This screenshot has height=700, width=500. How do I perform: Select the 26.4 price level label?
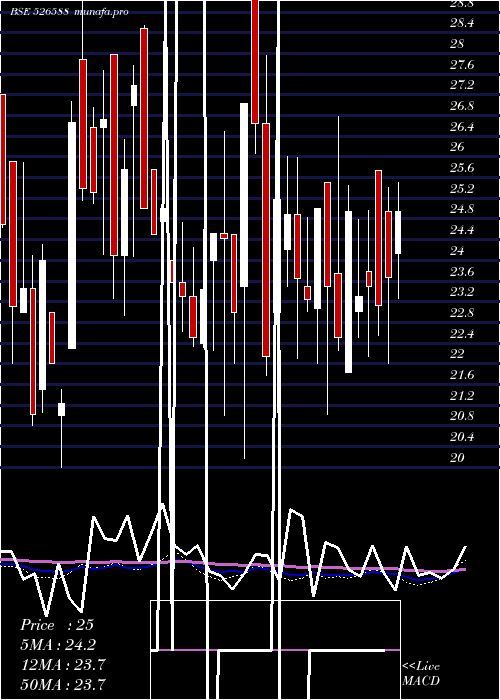[462, 126]
